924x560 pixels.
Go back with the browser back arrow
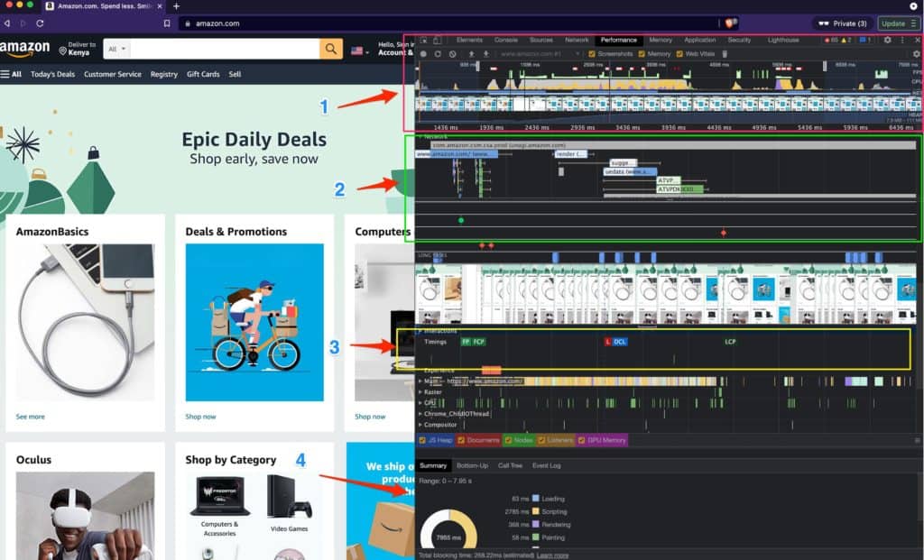[7, 23]
